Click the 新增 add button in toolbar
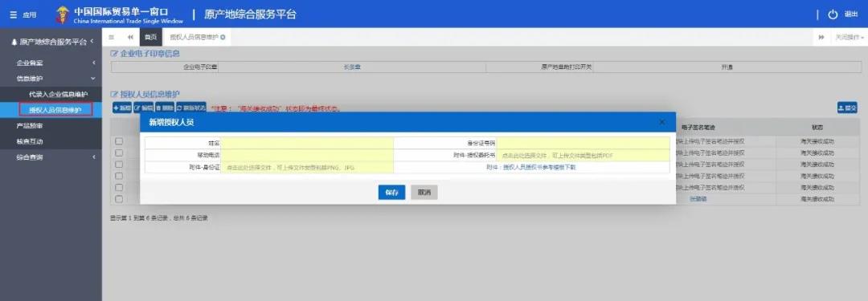Screen dimensions: 868x301 (x=122, y=108)
